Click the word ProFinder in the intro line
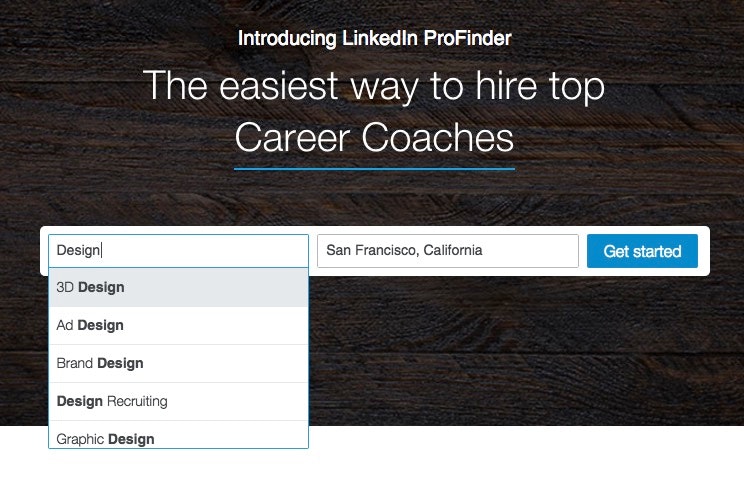This screenshot has width=744, height=478. coord(468,39)
